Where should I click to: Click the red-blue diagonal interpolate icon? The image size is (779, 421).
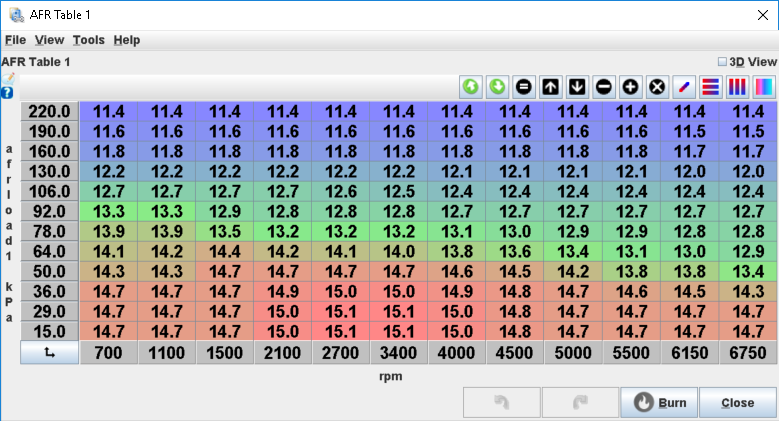tap(684, 87)
